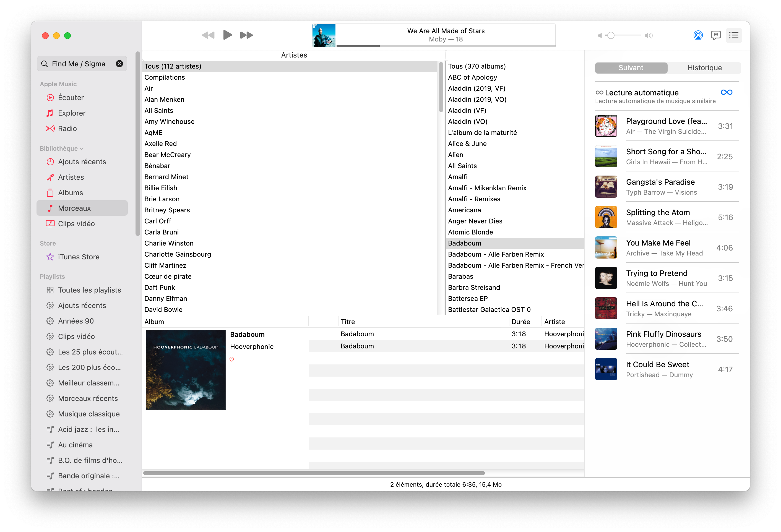Click the mute speaker icon beside the volume slider

(x=600, y=35)
